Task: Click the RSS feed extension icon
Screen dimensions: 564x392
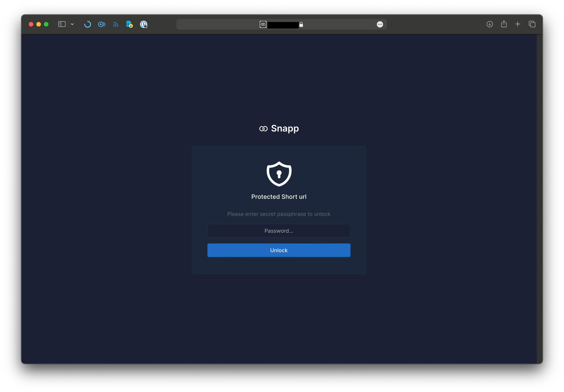Action: click(116, 25)
